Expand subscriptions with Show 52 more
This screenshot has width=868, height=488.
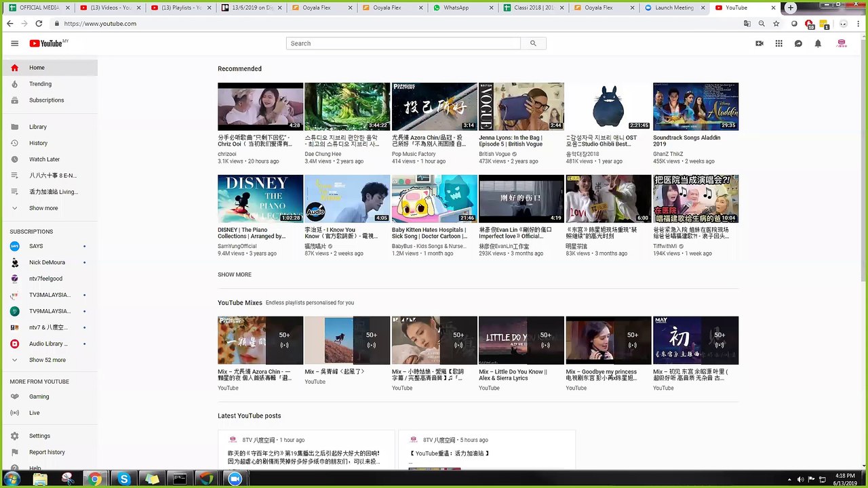click(47, 360)
